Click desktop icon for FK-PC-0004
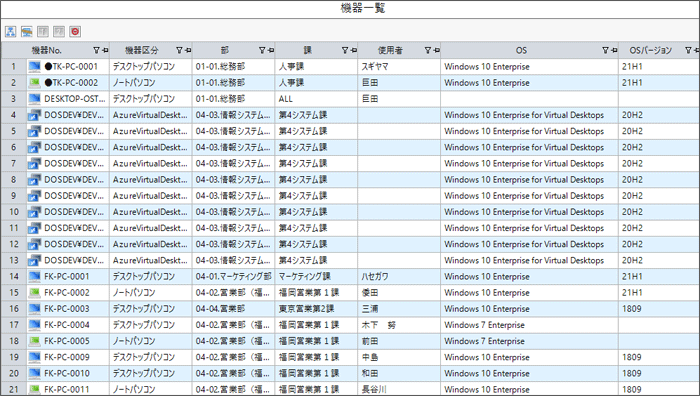The image size is (700, 396). point(34,325)
